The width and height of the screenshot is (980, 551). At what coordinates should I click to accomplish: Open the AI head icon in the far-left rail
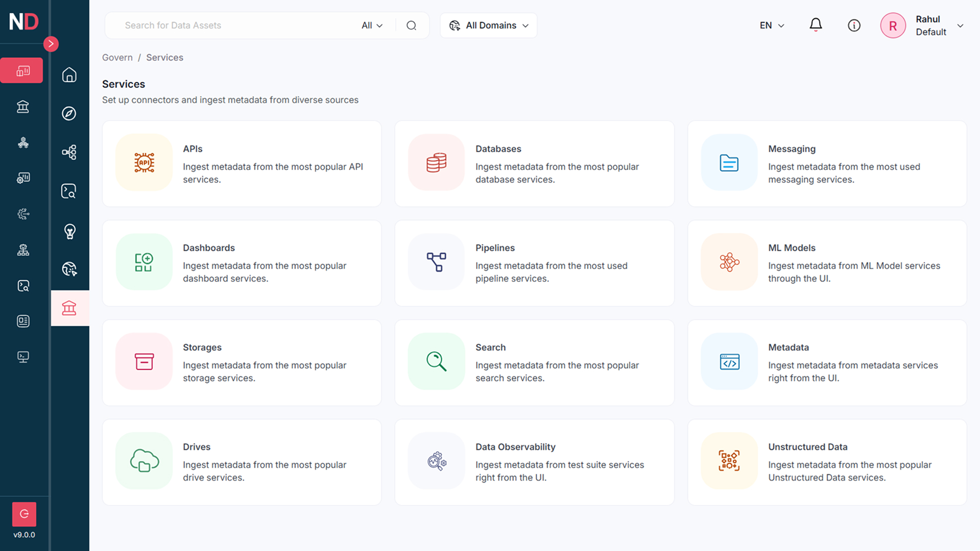[x=23, y=214]
